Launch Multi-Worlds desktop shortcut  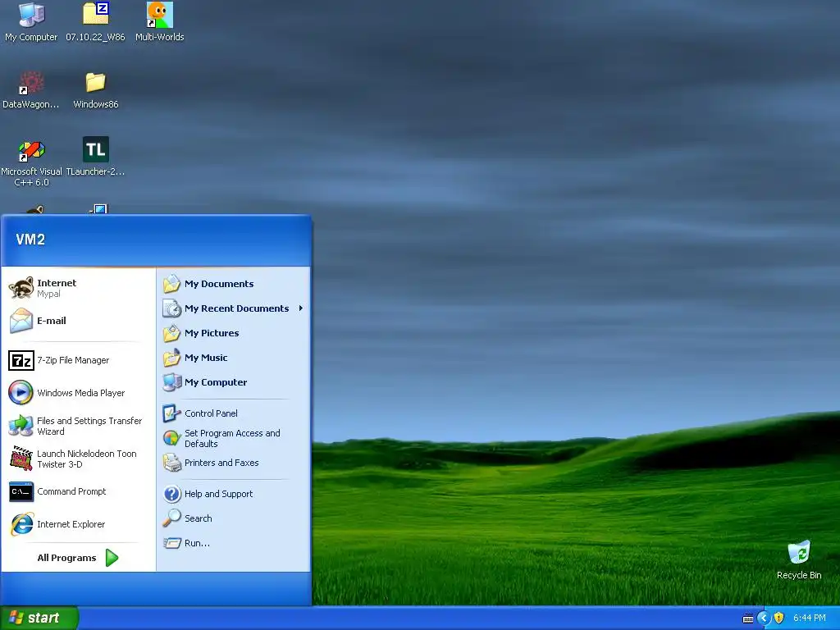point(160,21)
